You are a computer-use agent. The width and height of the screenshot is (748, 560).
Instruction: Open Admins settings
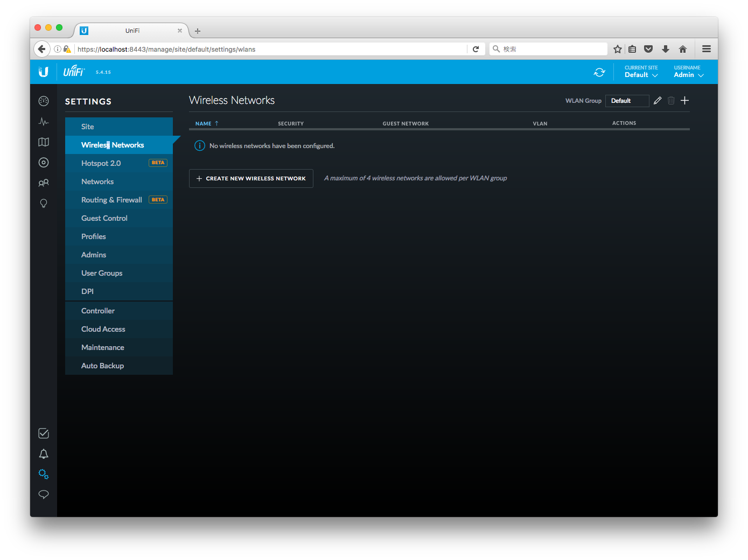click(x=119, y=255)
